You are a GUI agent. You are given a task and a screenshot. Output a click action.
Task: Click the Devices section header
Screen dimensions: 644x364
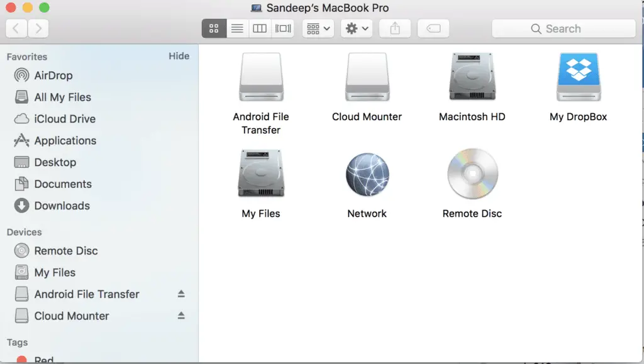25,232
